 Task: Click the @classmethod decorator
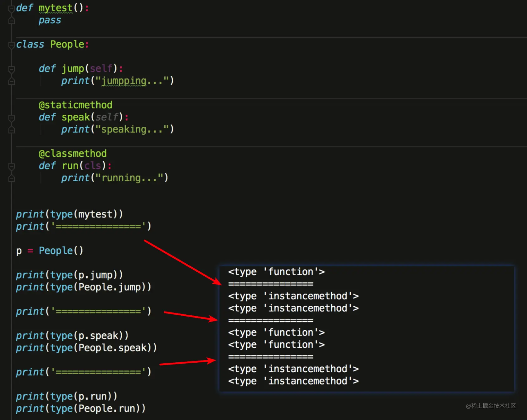tap(72, 154)
